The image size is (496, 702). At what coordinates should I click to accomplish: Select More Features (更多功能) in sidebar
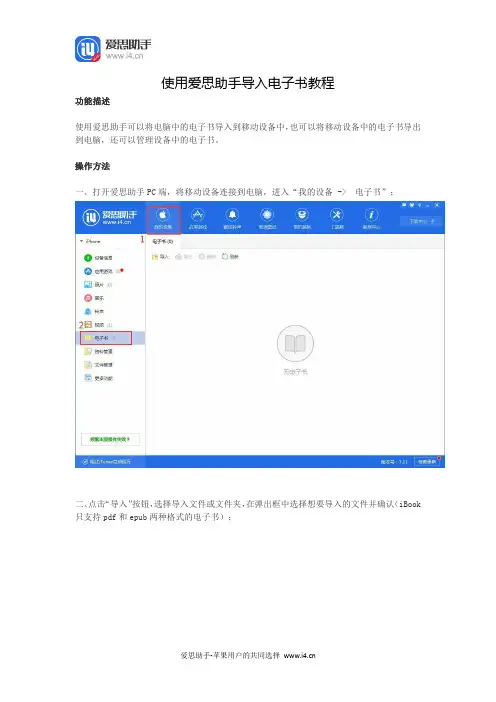click(98, 378)
